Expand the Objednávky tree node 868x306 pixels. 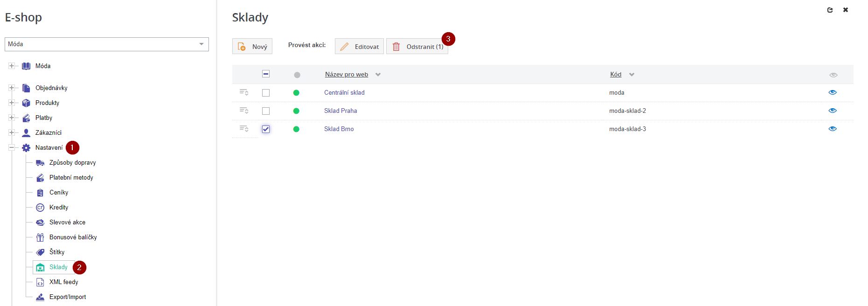[12, 88]
